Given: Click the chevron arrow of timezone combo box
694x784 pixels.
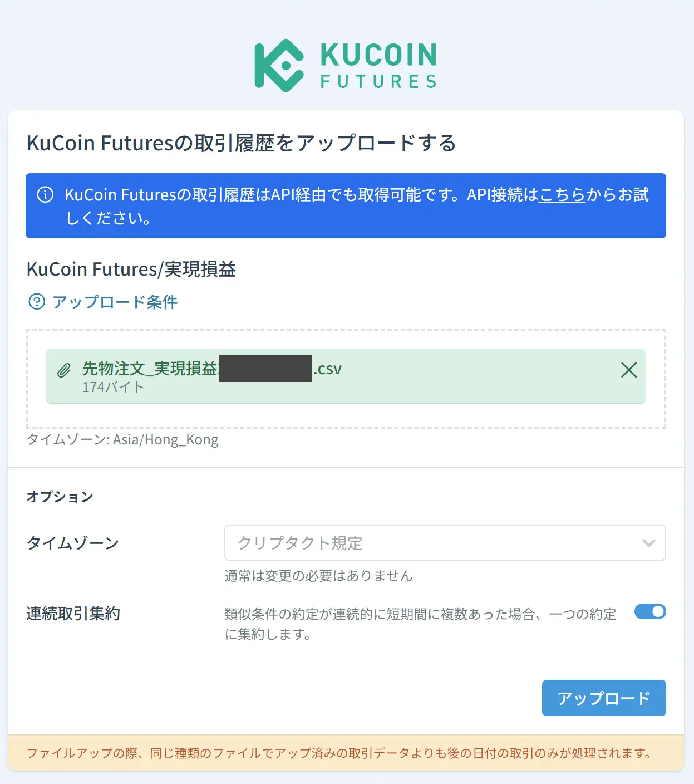Looking at the screenshot, I should [x=648, y=543].
